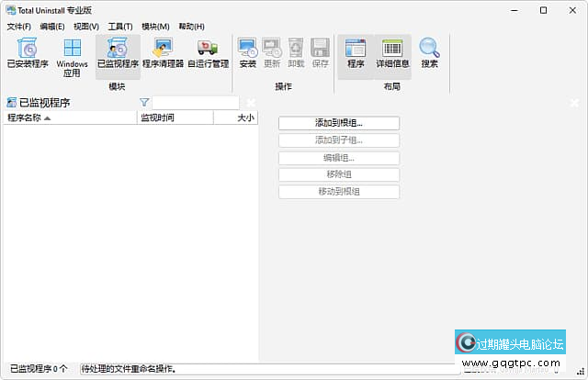Toggle the 程序 layout pane button
Viewport: 588px width, 380px height.
tap(356, 54)
